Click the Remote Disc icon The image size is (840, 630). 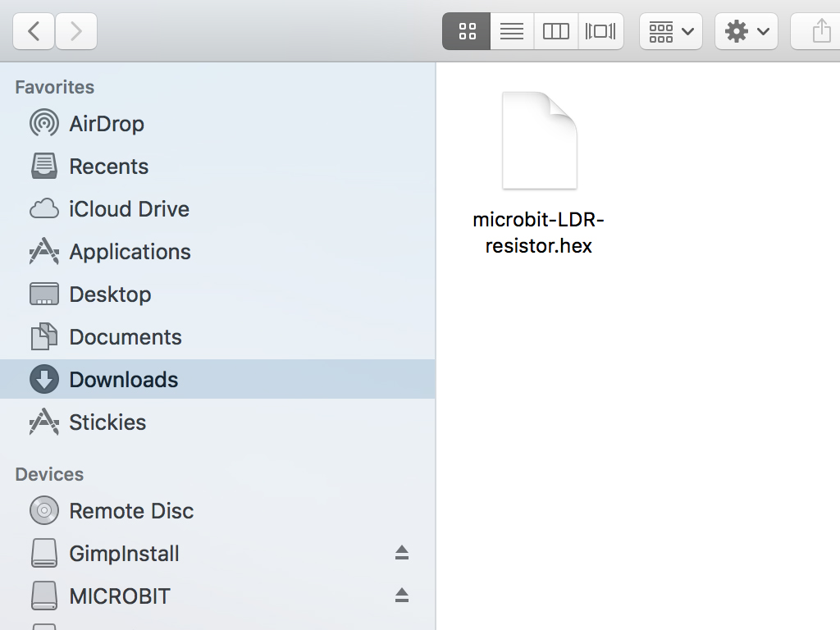[44, 510]
